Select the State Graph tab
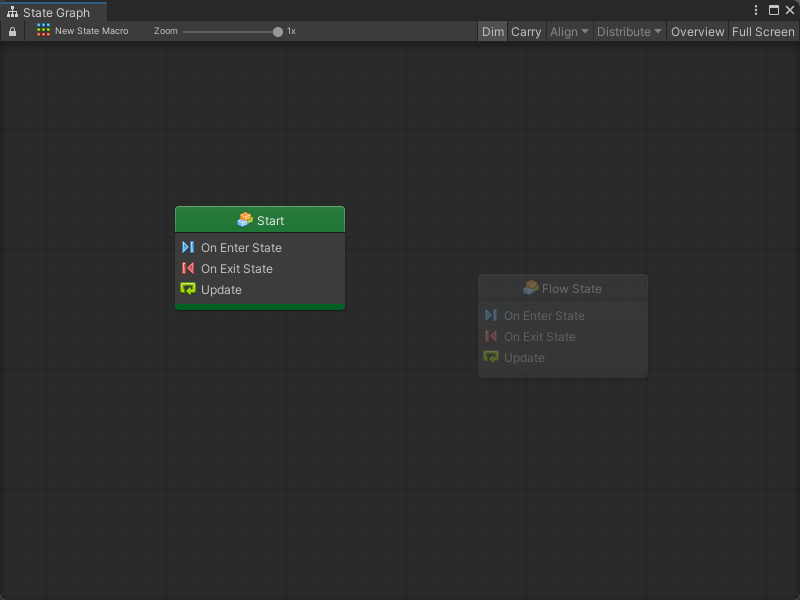 click(x=55, y=12)
